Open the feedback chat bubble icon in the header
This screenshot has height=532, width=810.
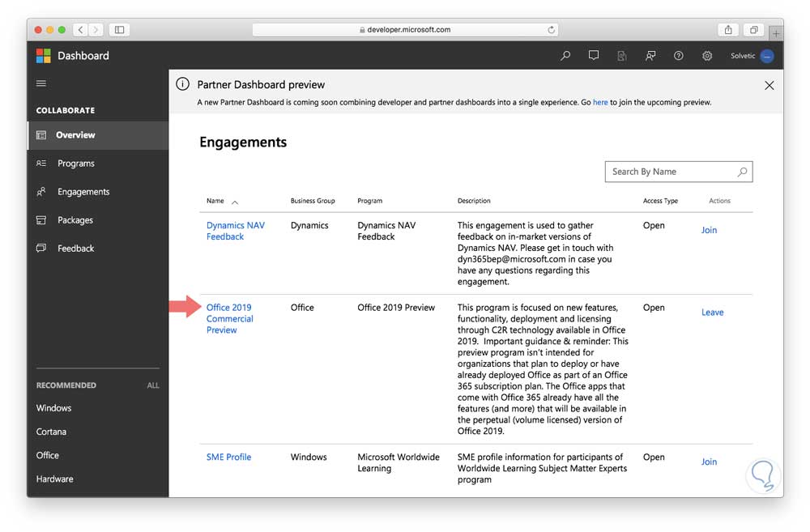(594, 56)
